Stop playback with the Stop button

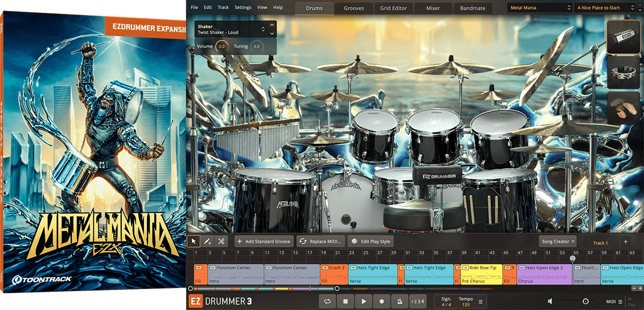point(346,301)
